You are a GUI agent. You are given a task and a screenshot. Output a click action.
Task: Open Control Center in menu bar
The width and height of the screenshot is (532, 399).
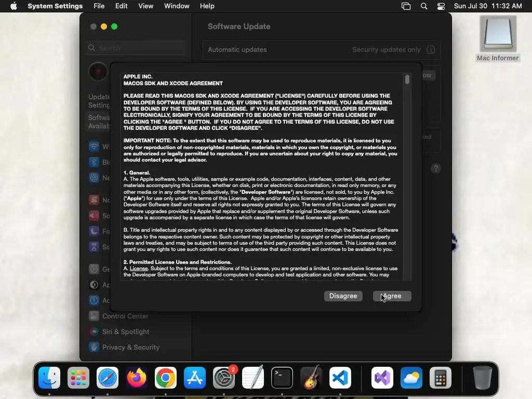pyautogui.click(x=441, y=6)
